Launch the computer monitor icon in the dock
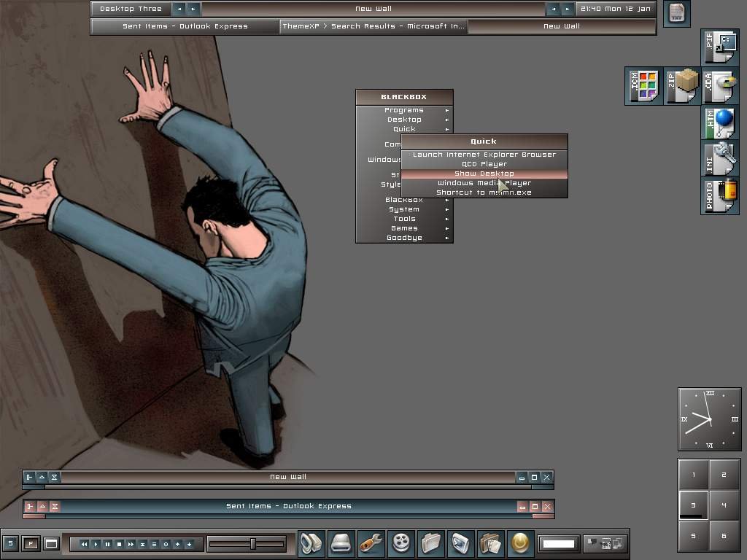Viewport: 747px width, 560px height. click(x=311, y=542)
